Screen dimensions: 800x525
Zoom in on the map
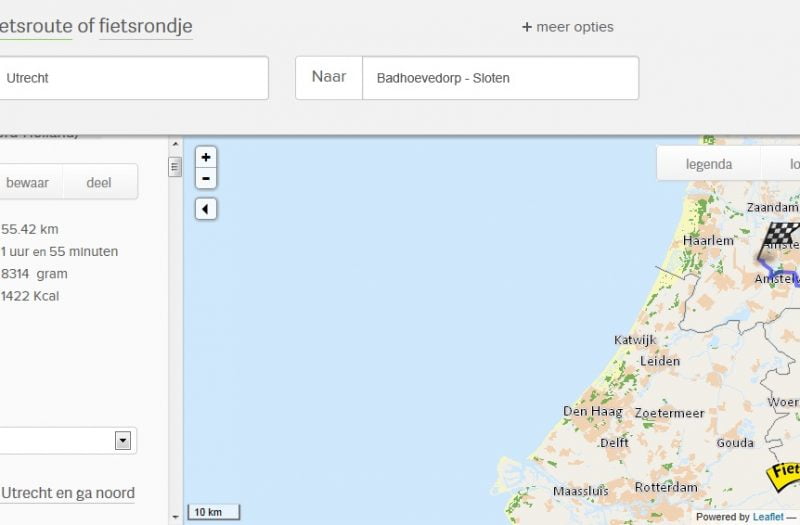click(206, 157)
